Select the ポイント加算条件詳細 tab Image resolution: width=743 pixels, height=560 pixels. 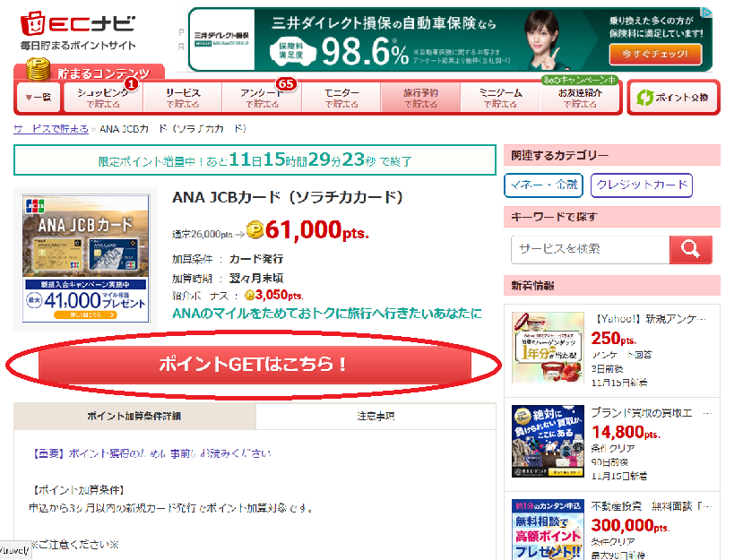(134, 417)
